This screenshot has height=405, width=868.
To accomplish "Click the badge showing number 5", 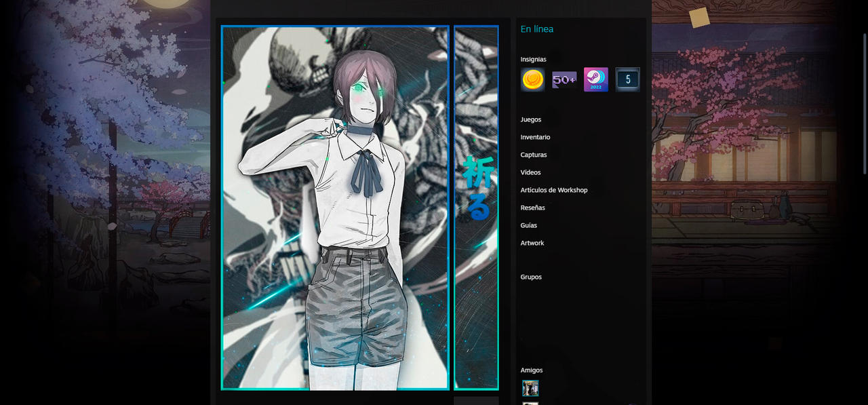I will click(x=627, y=79).
